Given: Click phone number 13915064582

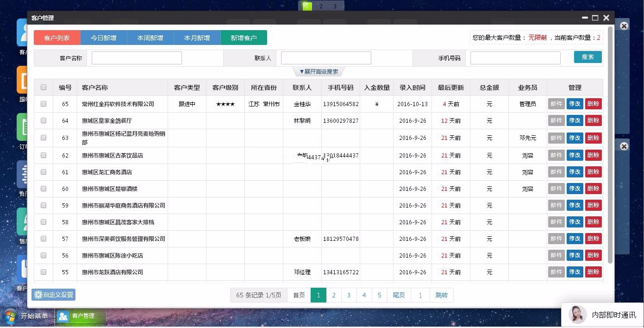Looking at the screenshot, I should pyautogui.click(x=341, y=104).
